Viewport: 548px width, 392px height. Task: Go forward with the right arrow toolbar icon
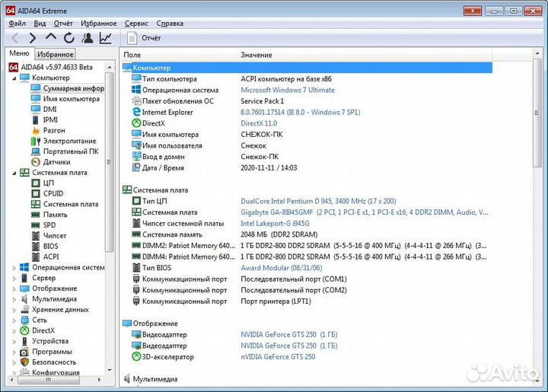(32, 38)
